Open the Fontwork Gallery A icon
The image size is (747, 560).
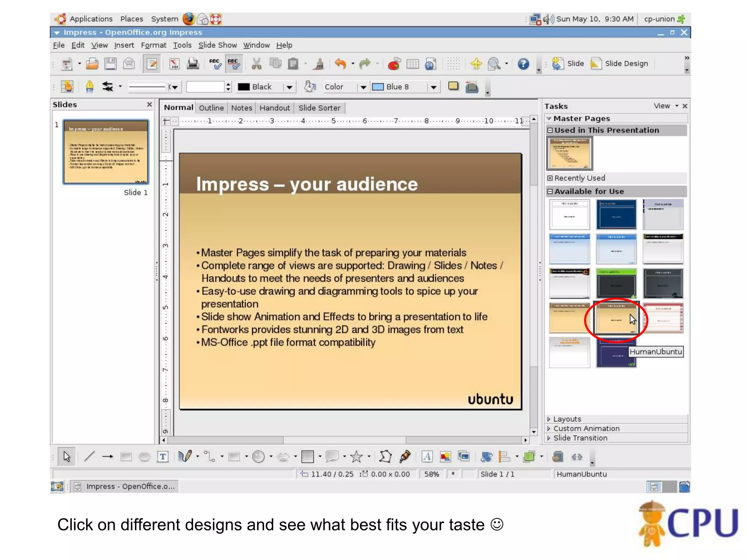click(427, 456)
